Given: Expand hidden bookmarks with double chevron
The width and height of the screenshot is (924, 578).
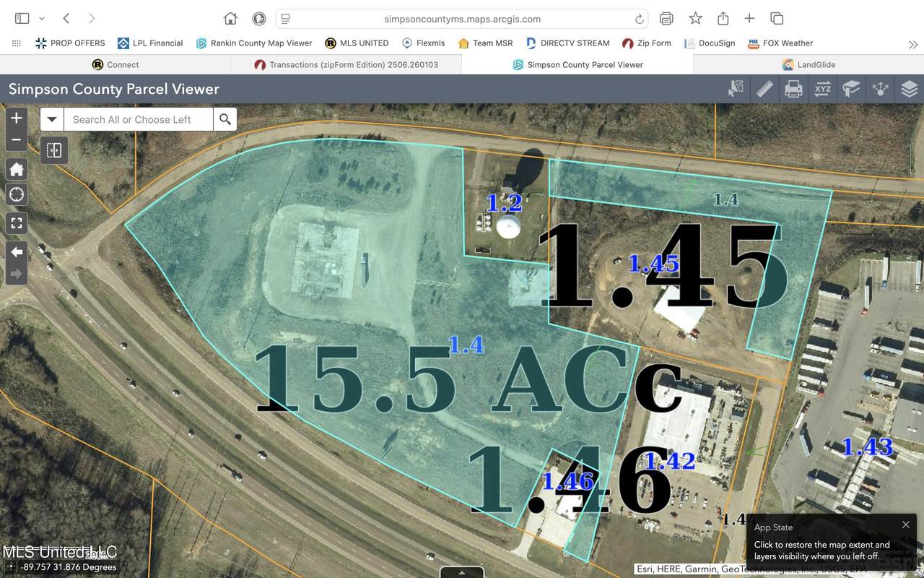Looking at the screenshot, I should pos(913,43).
